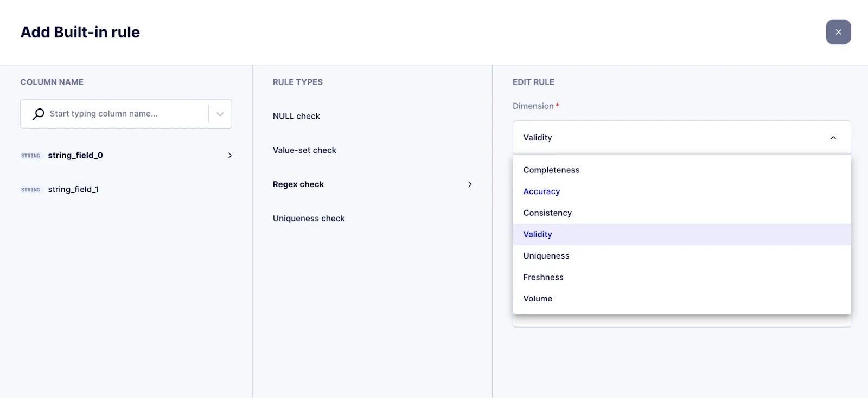Choose the Regex check rule type

(298, 184)
